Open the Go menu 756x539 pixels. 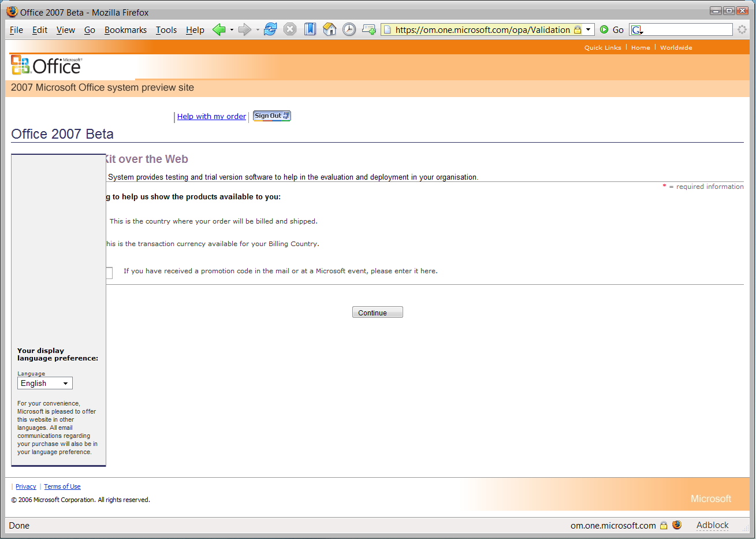90,30
